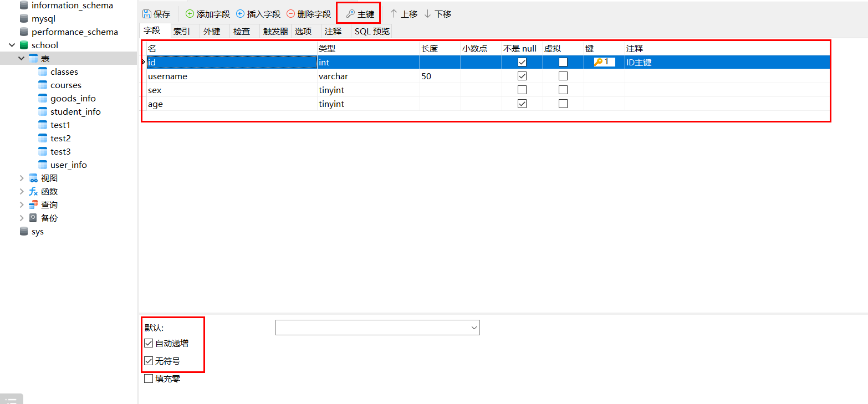Click the username field name cell
Screen dimensions: 868x404
[232, 76]
